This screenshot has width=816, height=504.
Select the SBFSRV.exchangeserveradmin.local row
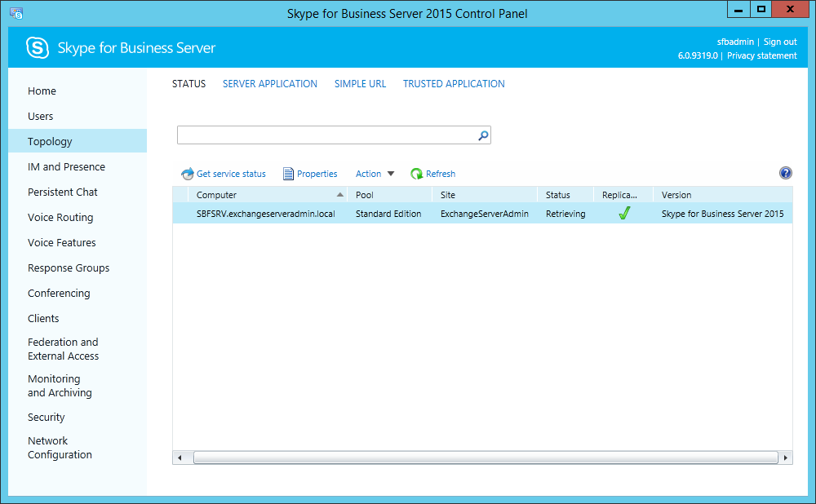click(x=482, y=213)
